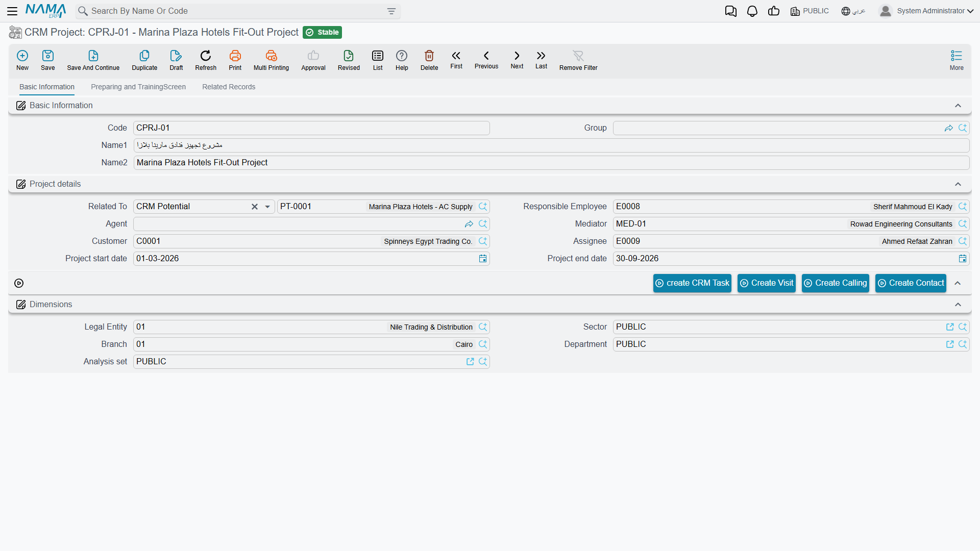
Task: Open calendar picker for Project start date
Action: coord(483,259)
